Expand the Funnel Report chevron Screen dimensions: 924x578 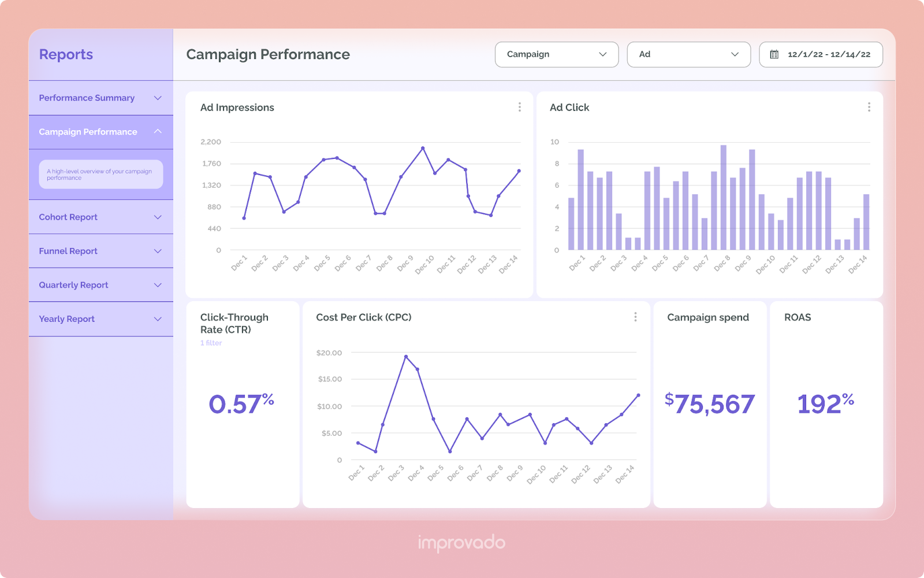(158, 251)
